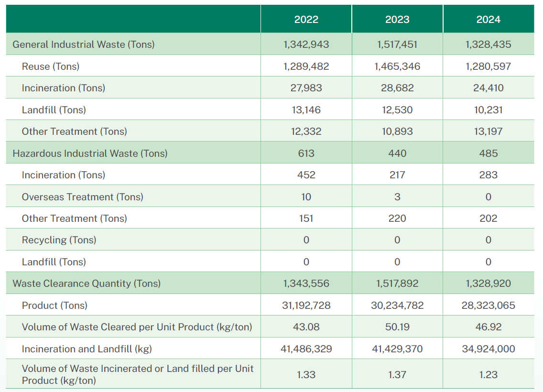Select the 12,530 landfill value for 2023
543x392 pixels.
point(397,110)
